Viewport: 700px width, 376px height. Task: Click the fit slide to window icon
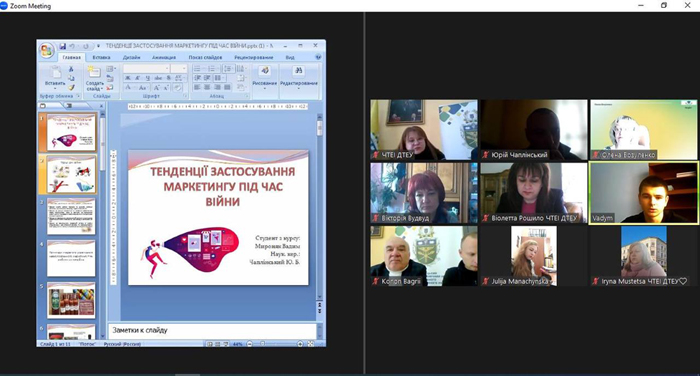pos(311,344)
